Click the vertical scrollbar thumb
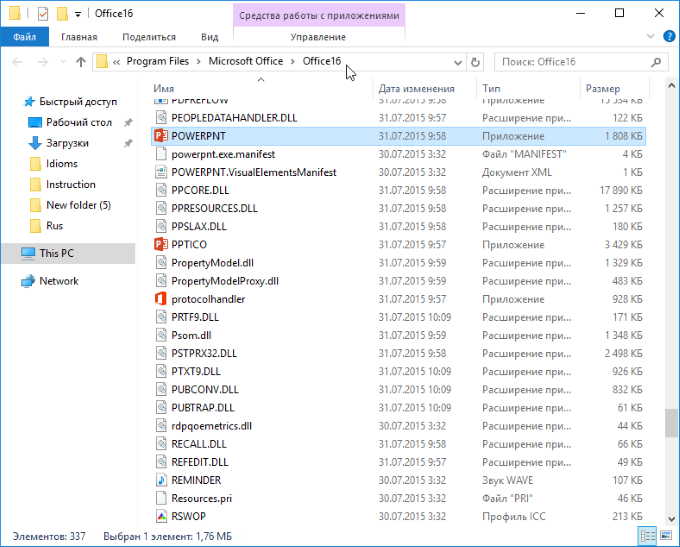 coord(671,423)
